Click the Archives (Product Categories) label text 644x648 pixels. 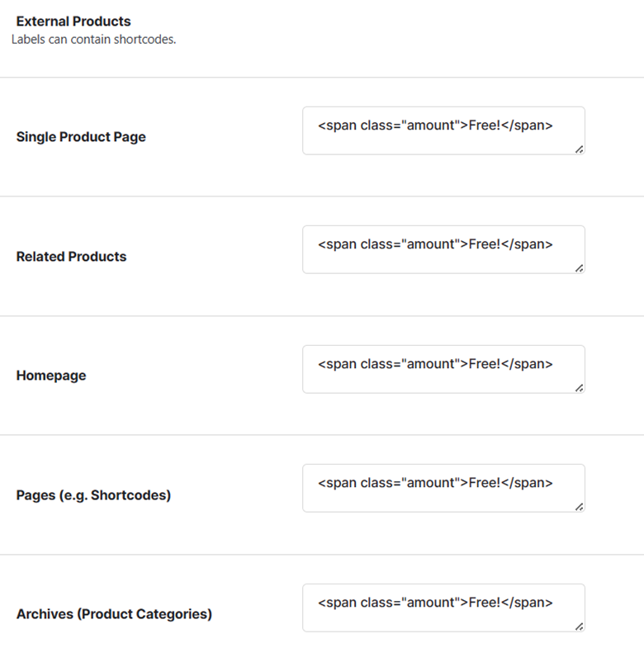pos(114,614)
